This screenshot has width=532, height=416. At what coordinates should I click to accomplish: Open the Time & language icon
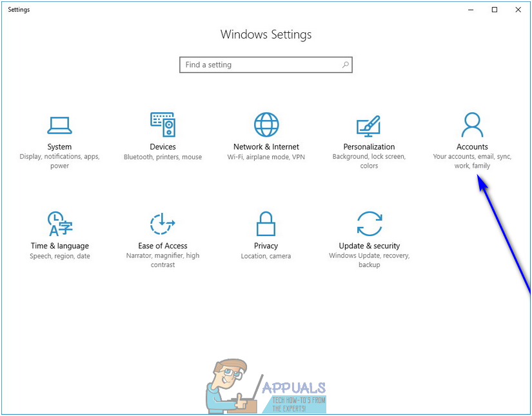click(60, 224)
